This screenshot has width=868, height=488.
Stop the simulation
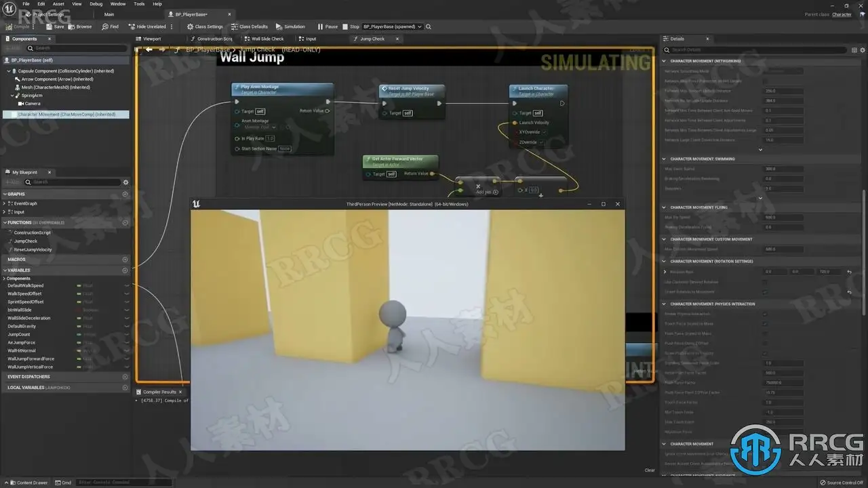click(351, 26)
